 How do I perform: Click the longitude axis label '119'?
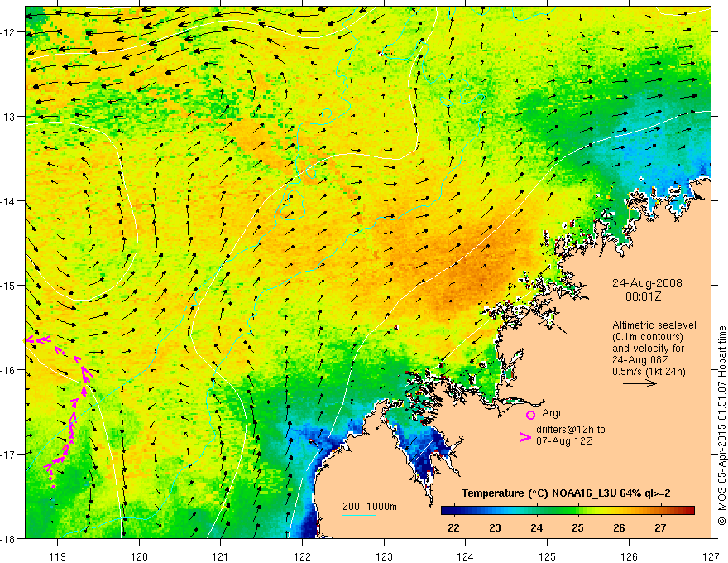tap(57, 556)
